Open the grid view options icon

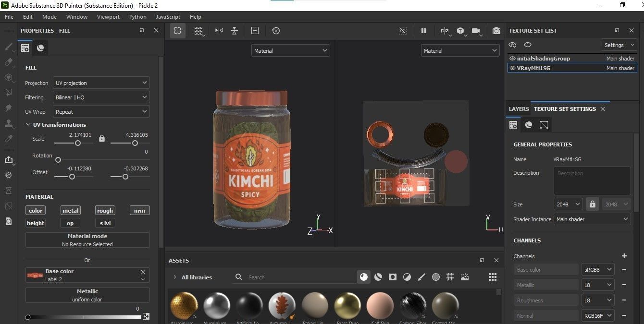(x=198, y=31)
